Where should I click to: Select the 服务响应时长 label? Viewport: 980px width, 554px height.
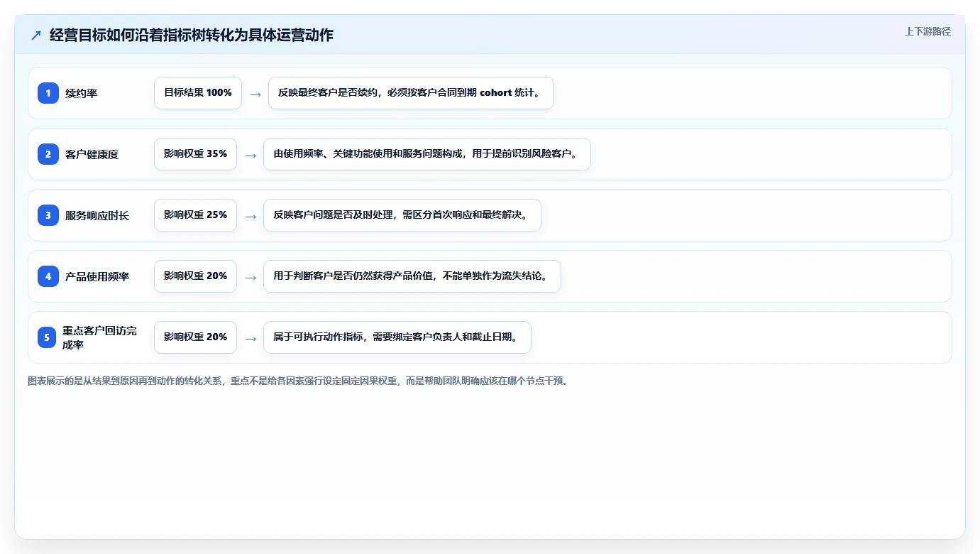tap(97, 215)
